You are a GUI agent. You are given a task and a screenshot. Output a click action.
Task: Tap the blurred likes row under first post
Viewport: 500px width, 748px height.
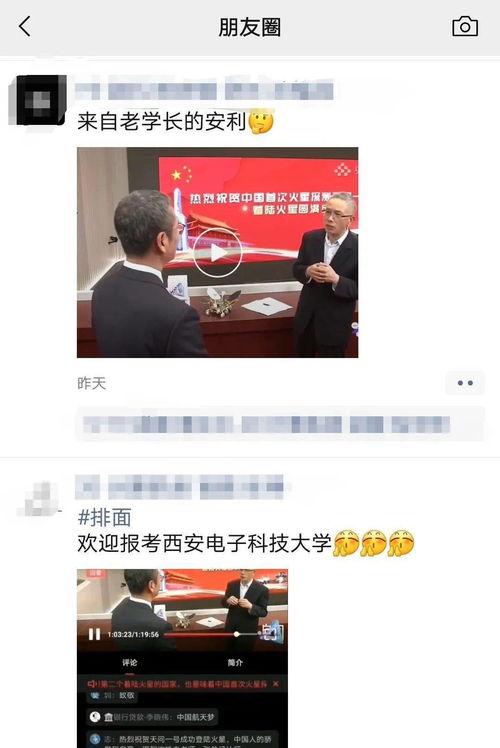(280, 424)
